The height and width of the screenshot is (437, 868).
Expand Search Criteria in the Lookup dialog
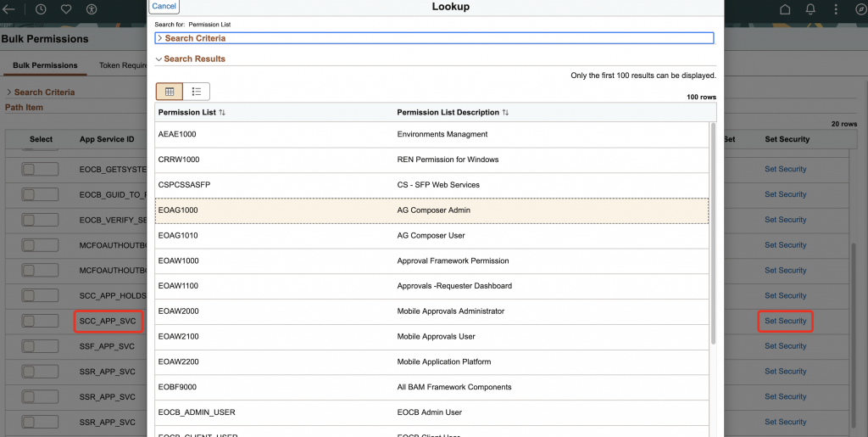tap(194, 38)
